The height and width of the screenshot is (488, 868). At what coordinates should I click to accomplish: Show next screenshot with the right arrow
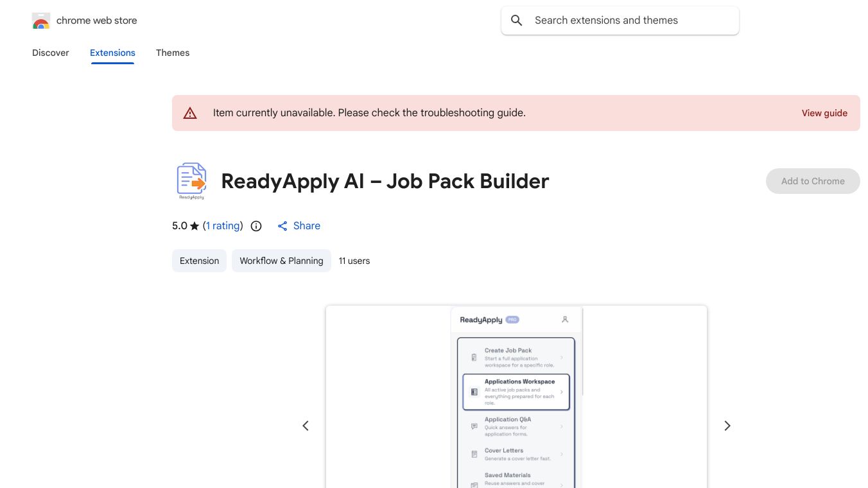pyautogui.click(x=727, y=426)
